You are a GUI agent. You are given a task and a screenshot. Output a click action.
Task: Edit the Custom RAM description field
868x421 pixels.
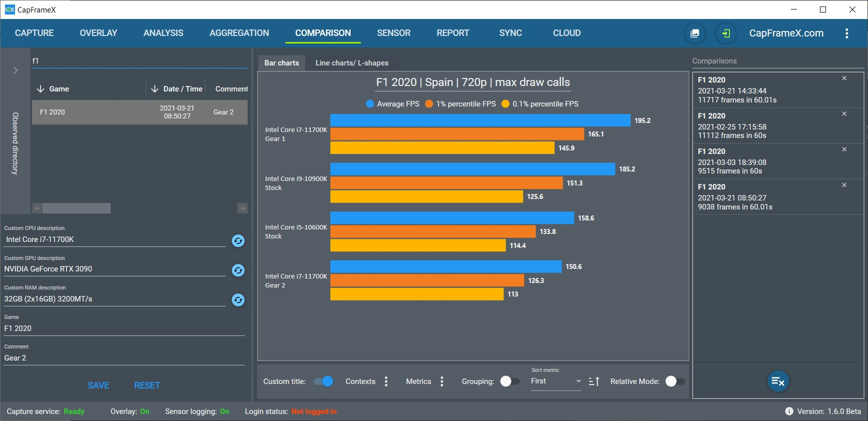pyautogui.click(x=115, y=299)
